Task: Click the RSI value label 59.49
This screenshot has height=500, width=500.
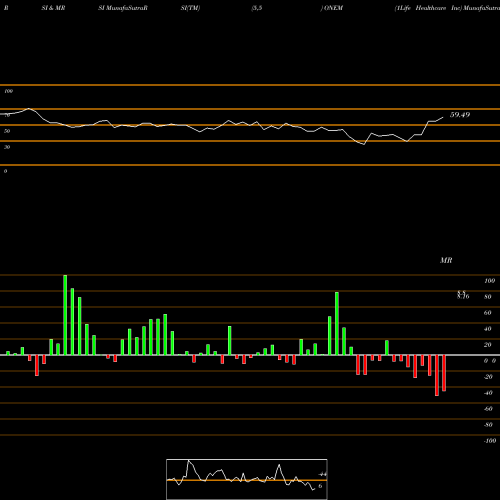Action: (460, 115)
